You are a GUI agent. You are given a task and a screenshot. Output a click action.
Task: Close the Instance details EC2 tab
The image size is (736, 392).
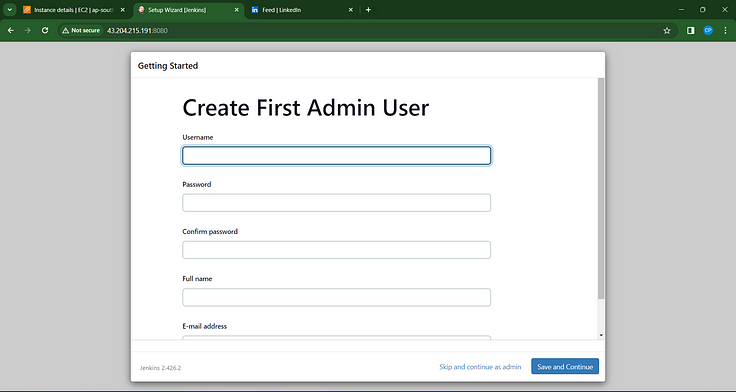tap(123, 10)
